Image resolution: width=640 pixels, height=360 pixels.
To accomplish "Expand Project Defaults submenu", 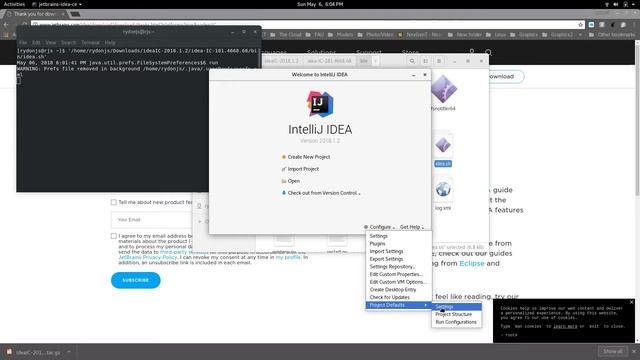I will pyautogui.click(x=398, y=305).
